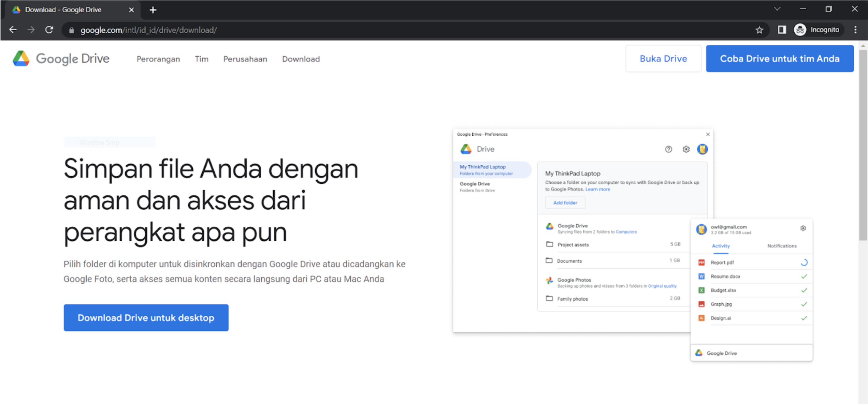Click Coba Drive untuk tim Anda

[x=780, y=59]
